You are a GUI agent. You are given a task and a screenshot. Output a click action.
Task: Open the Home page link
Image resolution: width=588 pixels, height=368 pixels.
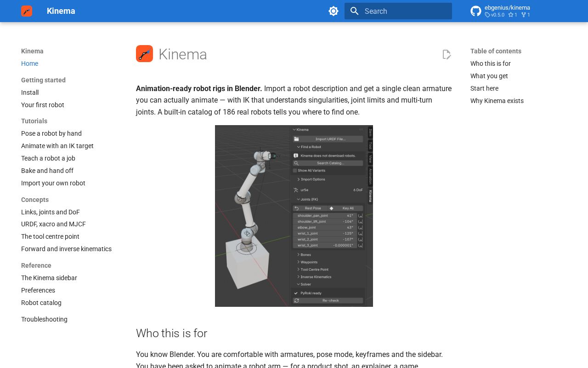point(29,63)
